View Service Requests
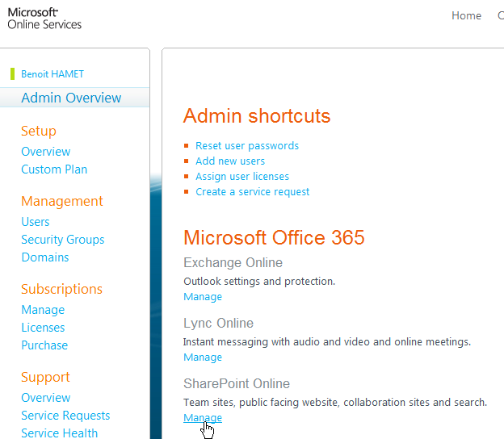Viewport: 504px width, 439px height. [65, 416]
